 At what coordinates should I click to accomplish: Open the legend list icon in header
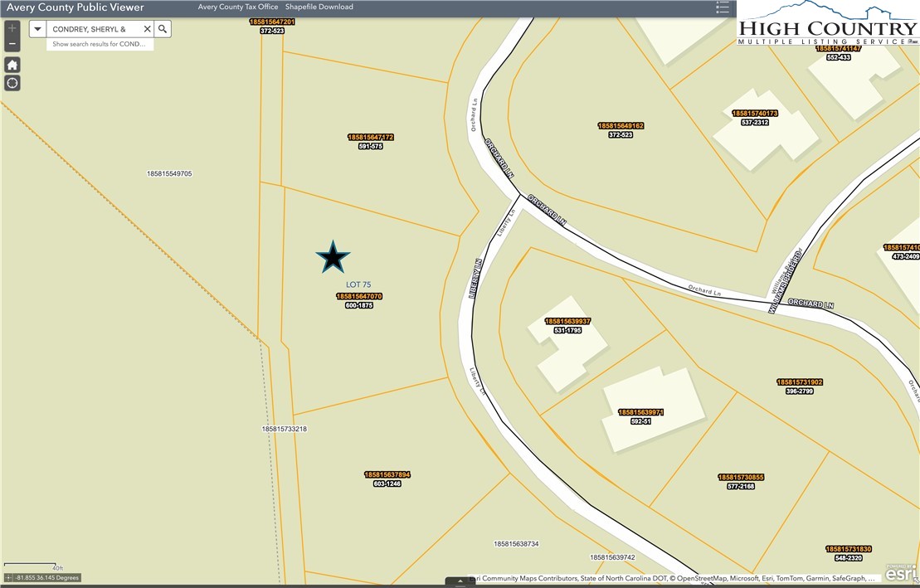coord(723,7)
